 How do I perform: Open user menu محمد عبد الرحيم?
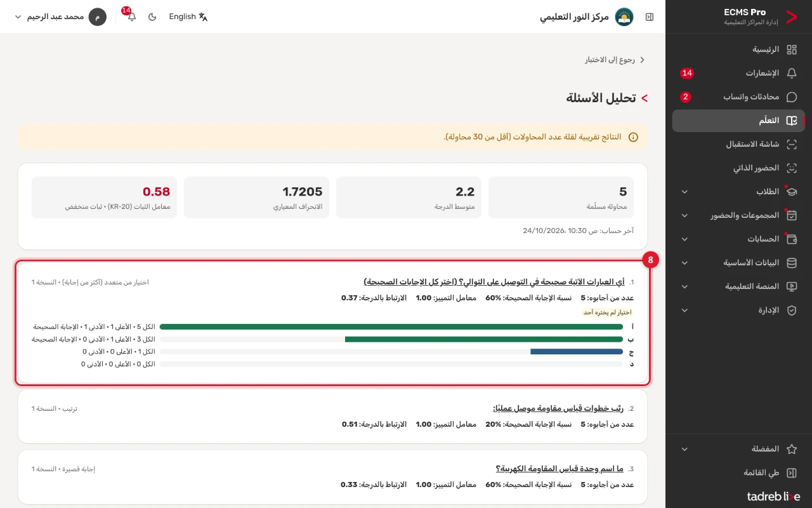click(60, 17)
